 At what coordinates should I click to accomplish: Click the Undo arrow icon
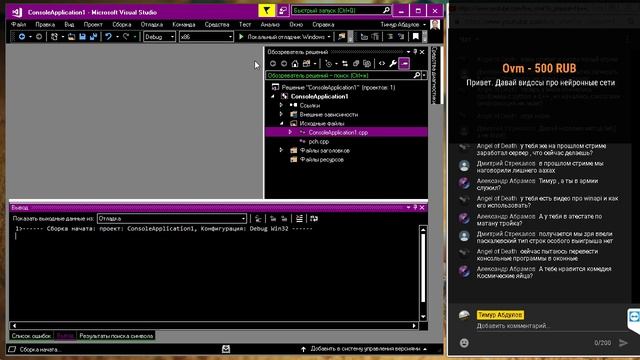pos(108,37)
